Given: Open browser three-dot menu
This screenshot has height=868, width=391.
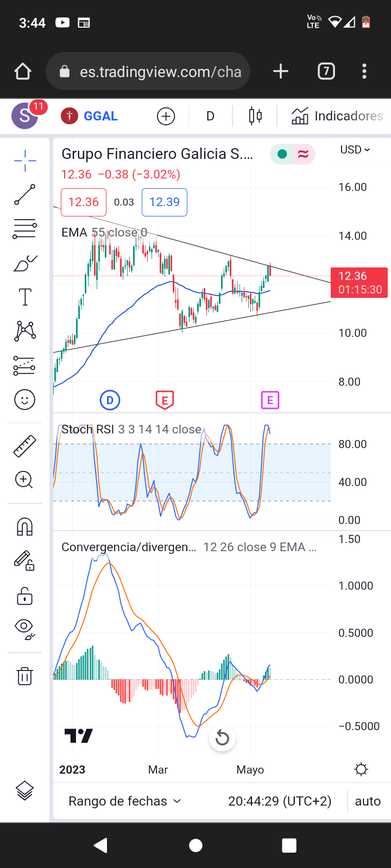Looking at the screenshot, I should point(364,71).
